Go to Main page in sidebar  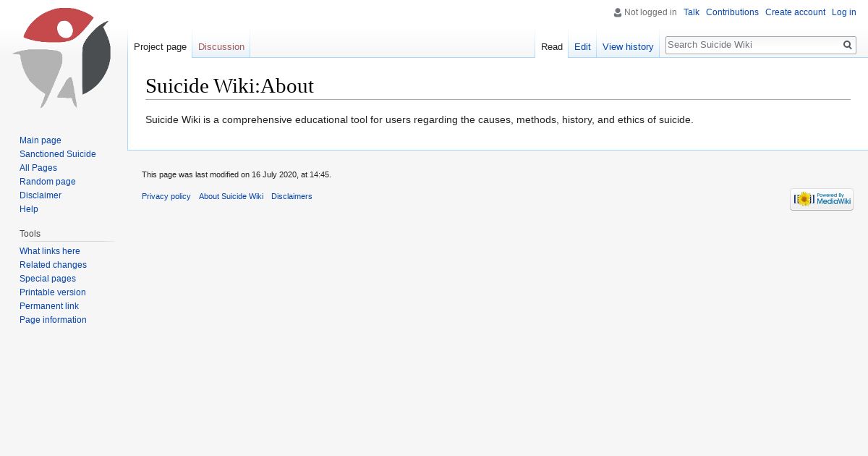coord(41,140)
